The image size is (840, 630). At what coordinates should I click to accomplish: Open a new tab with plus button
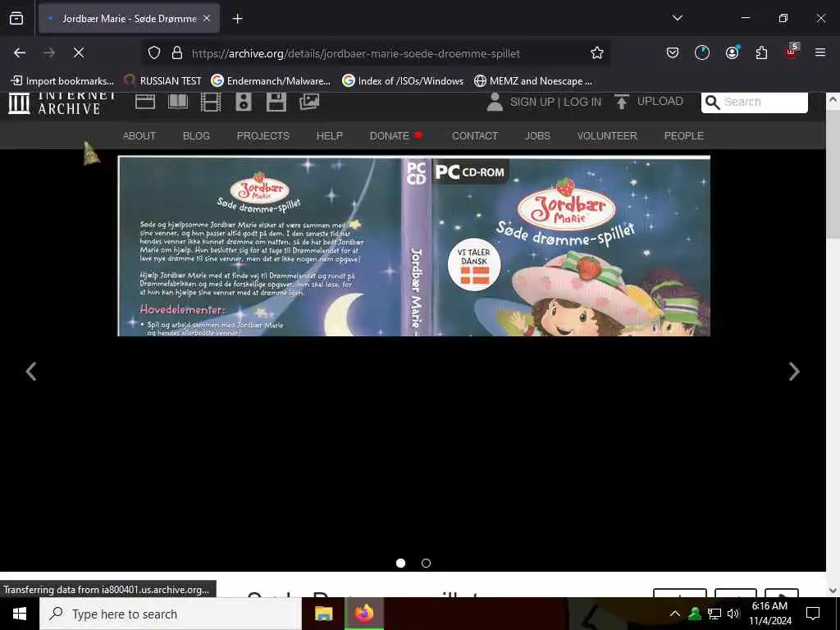237,19
